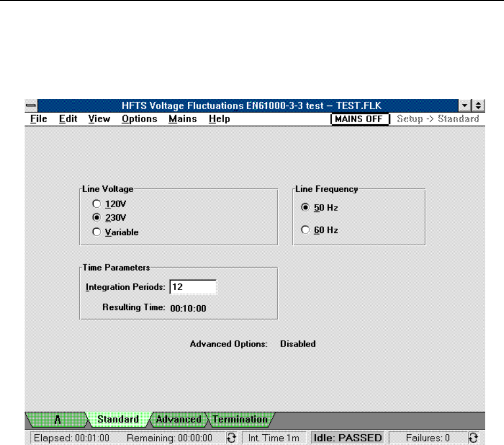Click the Idle: PASSED status indicator
504x445 pixels.
[x=347, y=438]
